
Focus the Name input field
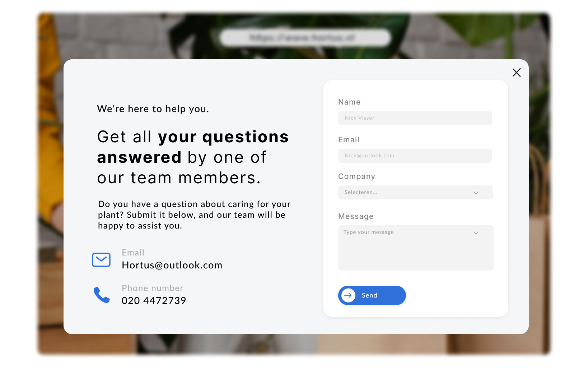click(x=415, y=118)
